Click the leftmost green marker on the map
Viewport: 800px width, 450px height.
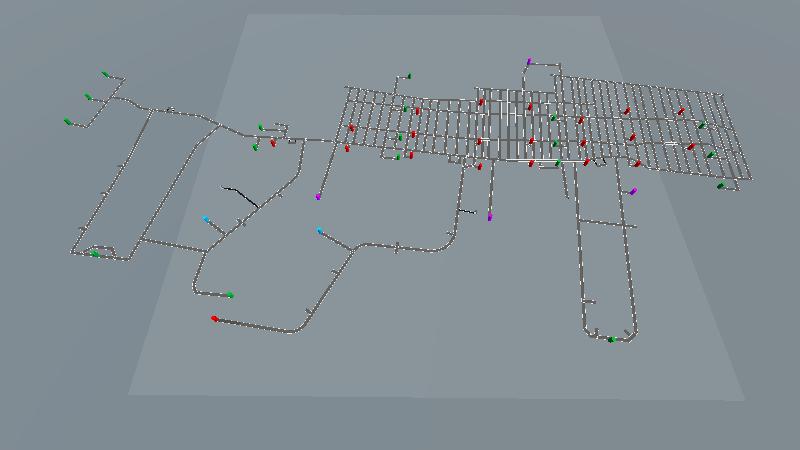(x=68, y=122)
